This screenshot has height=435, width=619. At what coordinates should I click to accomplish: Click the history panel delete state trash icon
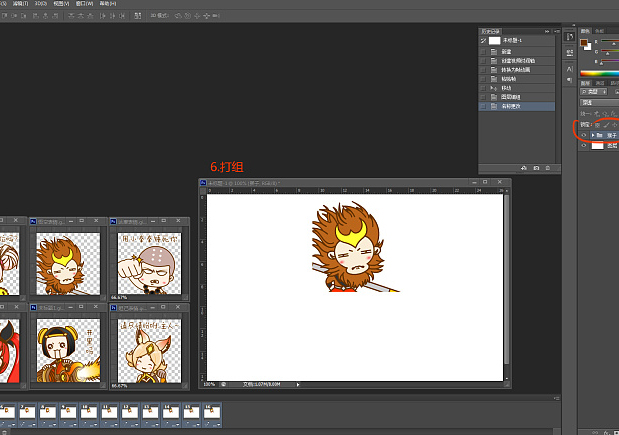coord(548,168)
